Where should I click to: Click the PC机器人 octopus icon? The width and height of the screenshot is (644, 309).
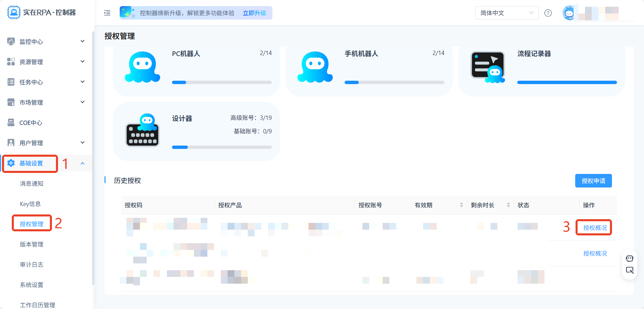[x=142, y=67]
